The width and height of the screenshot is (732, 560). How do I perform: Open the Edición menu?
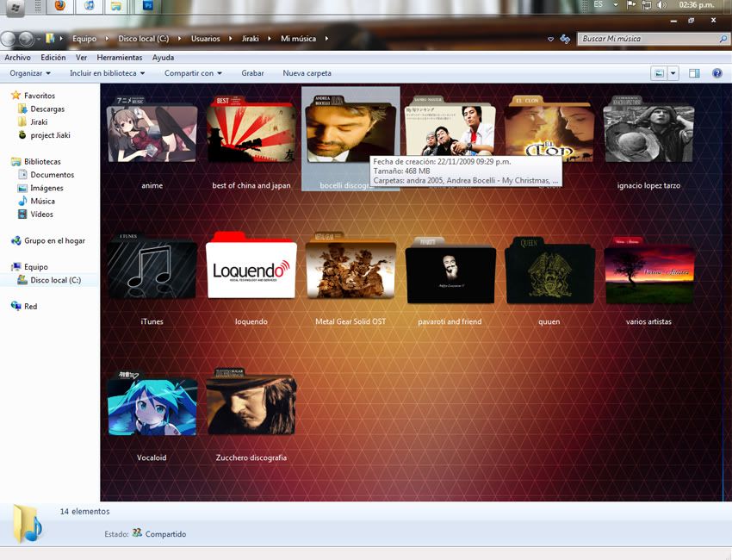[x=53, y=58]
